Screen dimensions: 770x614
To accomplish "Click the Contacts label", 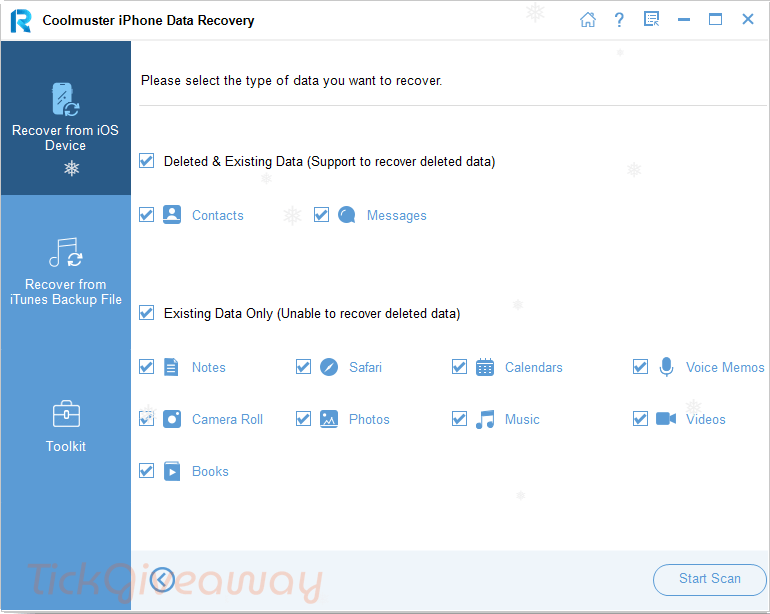I will (218, 216).
